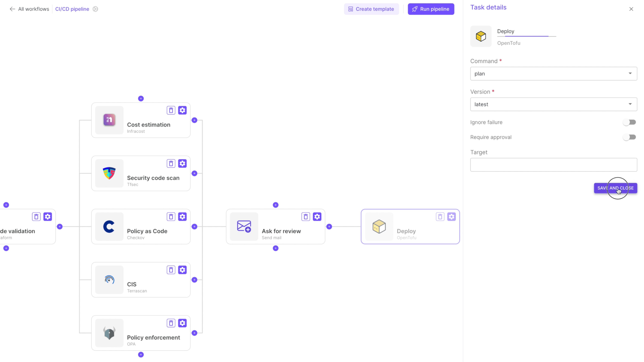Click trash icon on CIS Terrascan task
The image size is (644, 362).
tap(171, 270)
